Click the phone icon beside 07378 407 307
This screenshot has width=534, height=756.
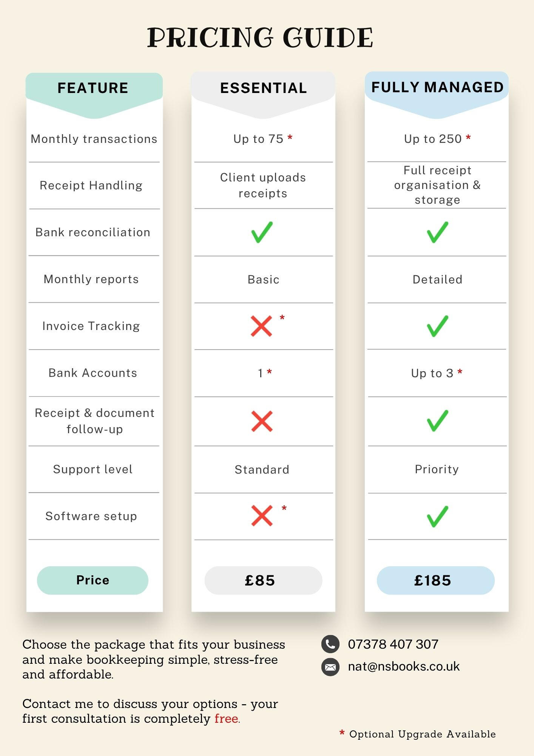point(330,644)
